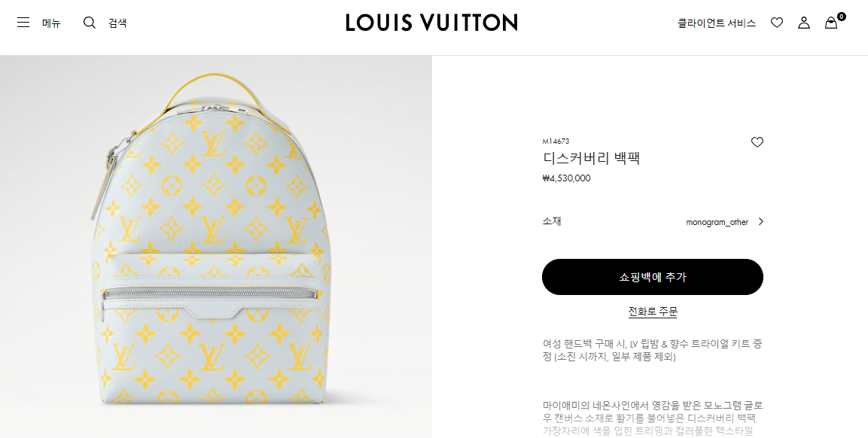Open the header wishlist heart icon
This screenshot has width=868, height=438.
click(777, 23)
